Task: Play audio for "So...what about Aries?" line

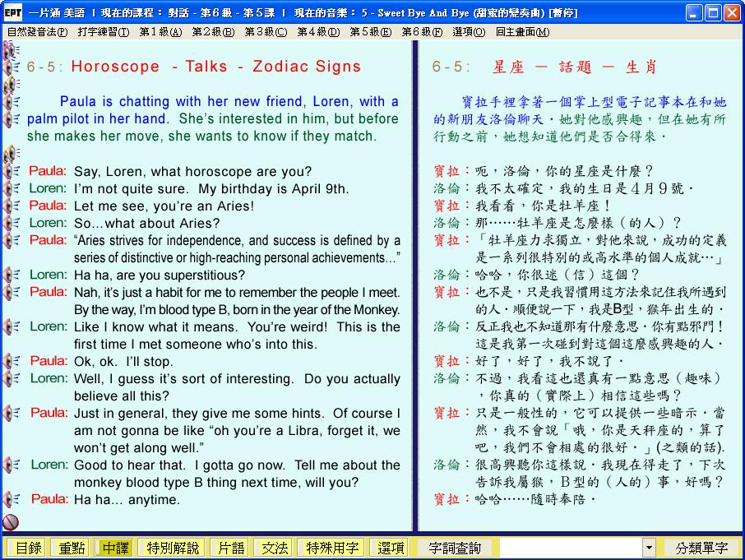Action: [x=12, y=224]
